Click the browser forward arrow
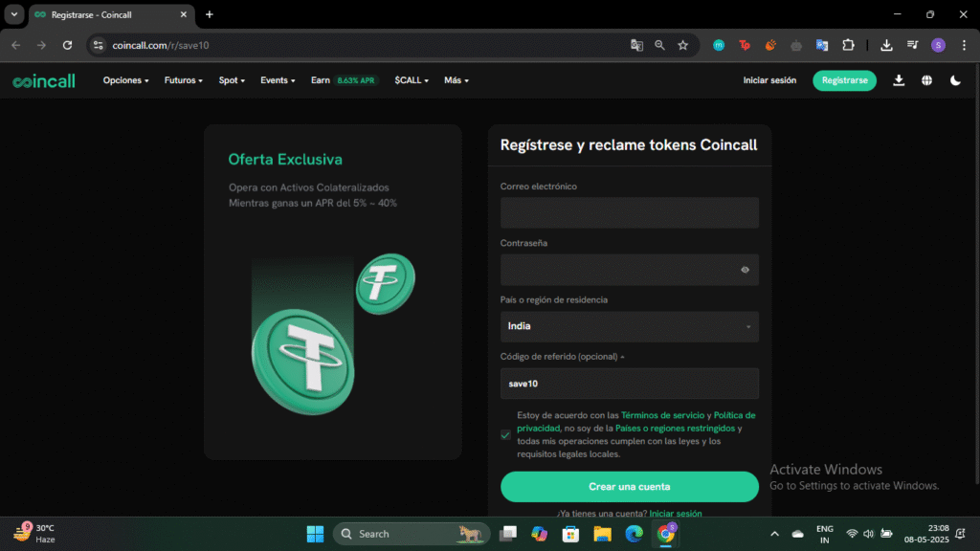Image resolution: width=980 pixels, height=551 pixels. (x=41, y=45)
